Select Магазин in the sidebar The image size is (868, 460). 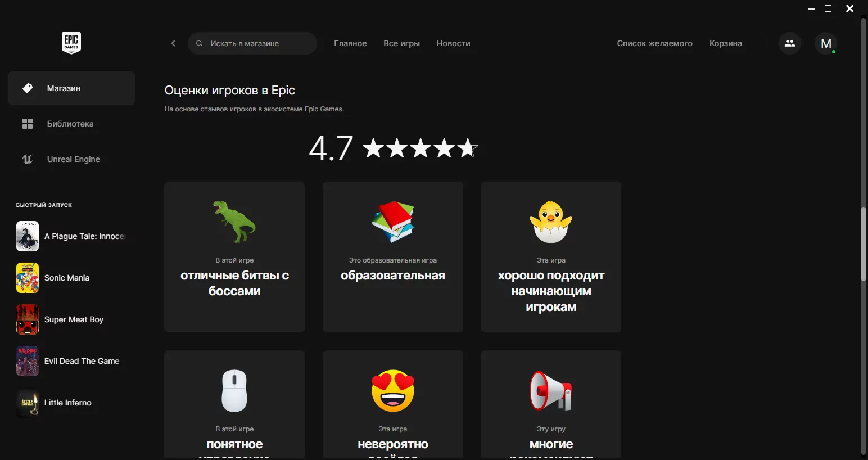[71, 88]
